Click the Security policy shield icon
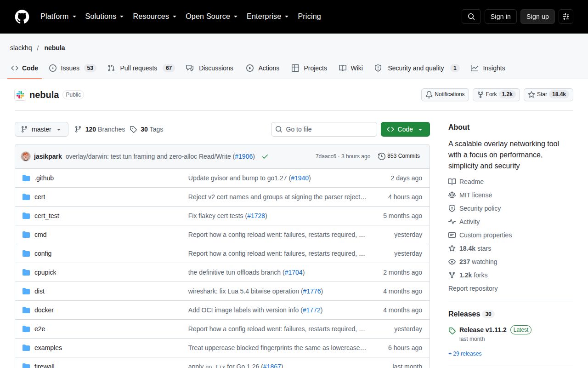This screenshot has width=588, height=368. (x=452, y=208)
